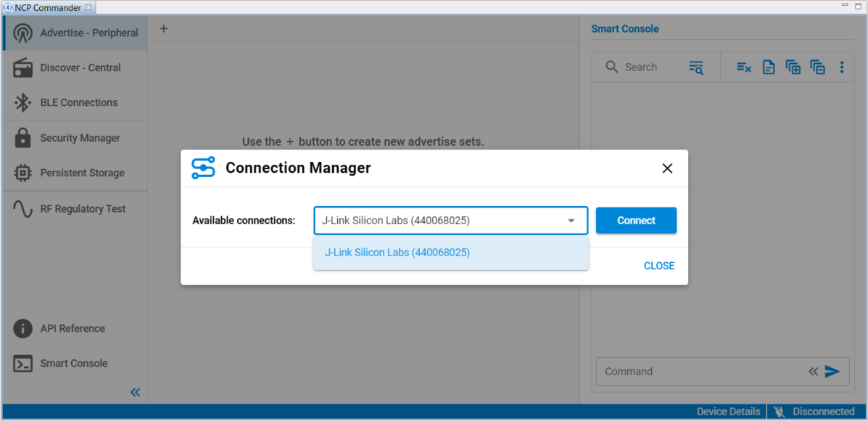The height and width of the screenshot is (421, 868).
Task: Create a new advertise set with the + button
Action: click(163, 28)
